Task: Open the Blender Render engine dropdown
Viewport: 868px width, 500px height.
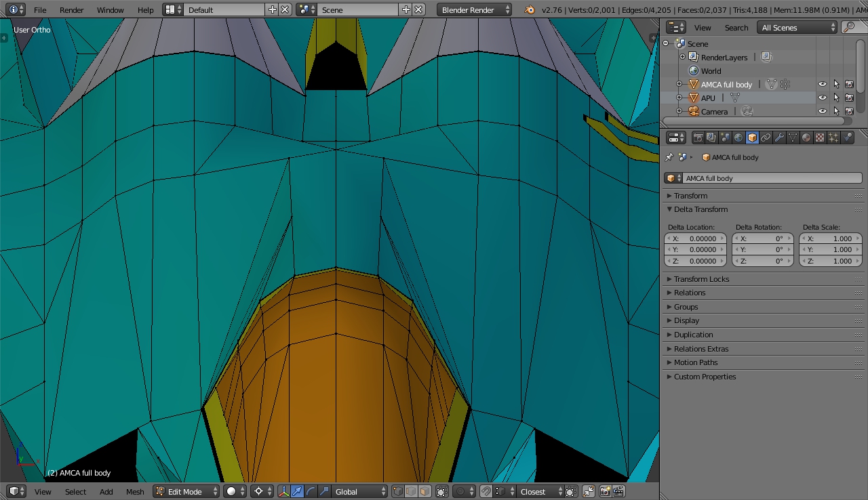Action: tap(475, 9)
